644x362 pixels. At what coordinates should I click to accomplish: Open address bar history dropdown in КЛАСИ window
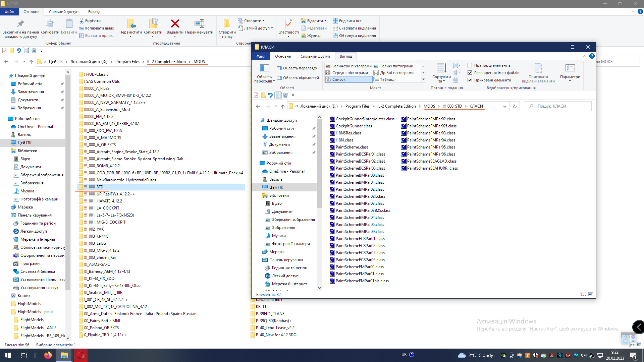click(504, 106)
